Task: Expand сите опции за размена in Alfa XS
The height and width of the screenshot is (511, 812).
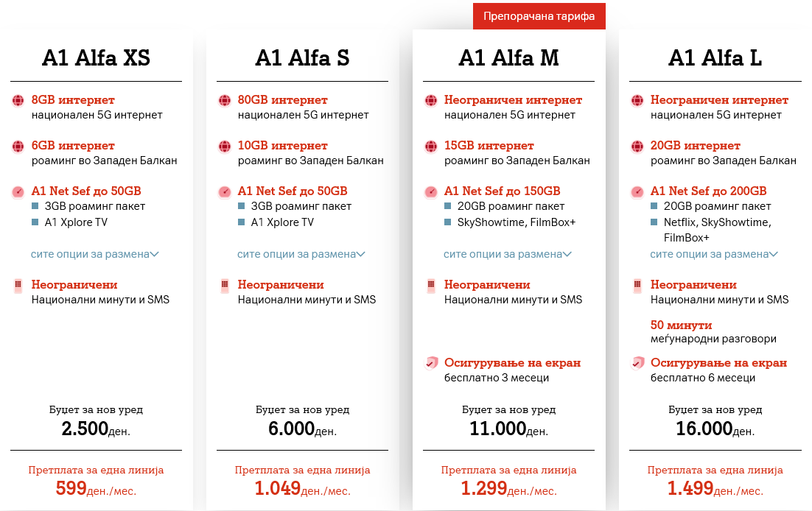Action: tap(95, 254)
